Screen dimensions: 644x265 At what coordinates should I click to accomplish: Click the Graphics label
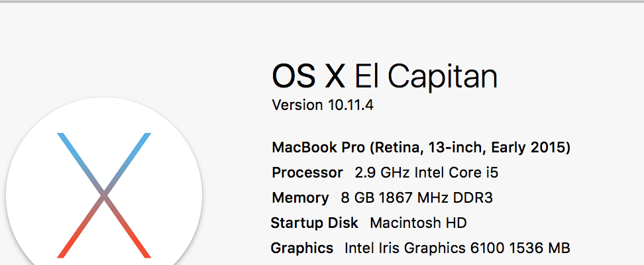click(x=302, y=248)
